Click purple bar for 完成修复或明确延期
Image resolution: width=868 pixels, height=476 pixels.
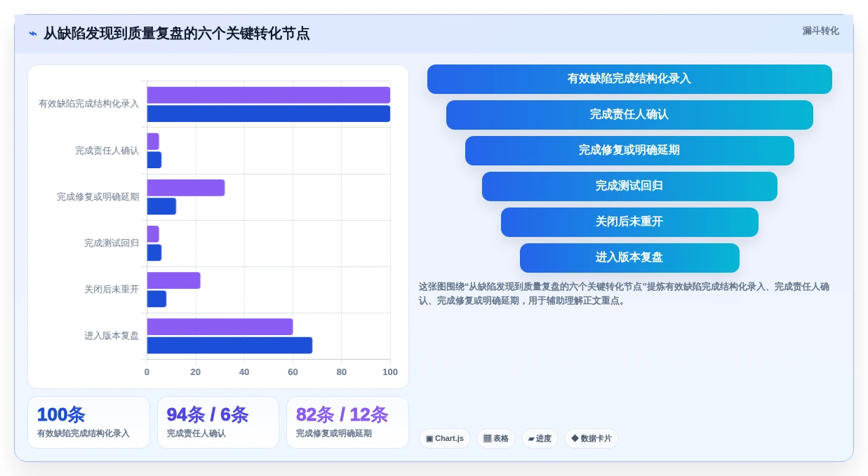(186, 188)
